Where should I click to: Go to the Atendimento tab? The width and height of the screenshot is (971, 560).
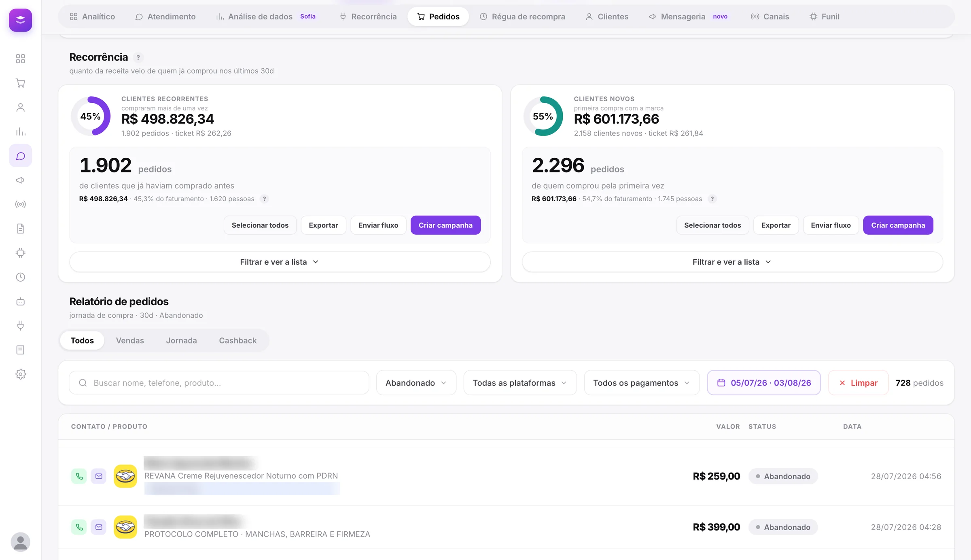pos(165,17)
